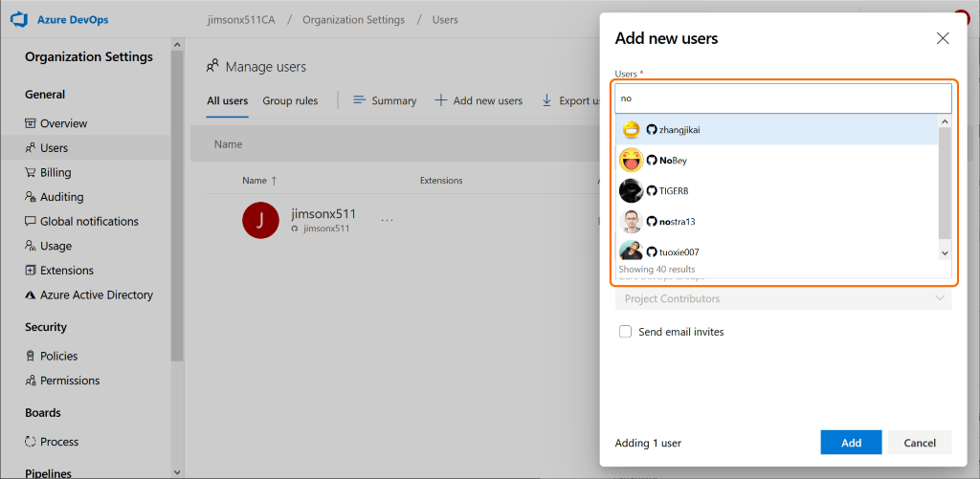
Task: Click the Users breadcrumb link
Action: coord(445,20)
